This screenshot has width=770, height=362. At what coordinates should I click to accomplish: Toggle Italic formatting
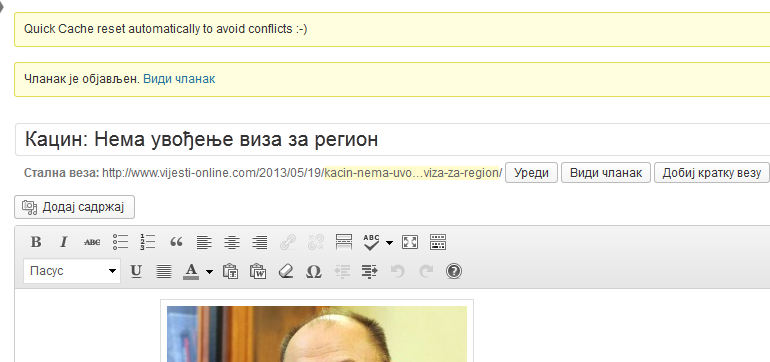click(x=63, y=242)
